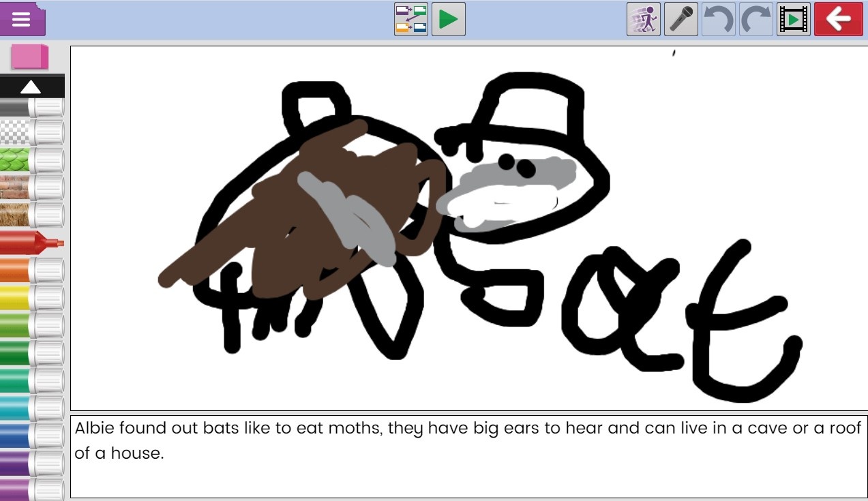Open the film strip preview icon
868x501 pixels.
click(793, 19)
